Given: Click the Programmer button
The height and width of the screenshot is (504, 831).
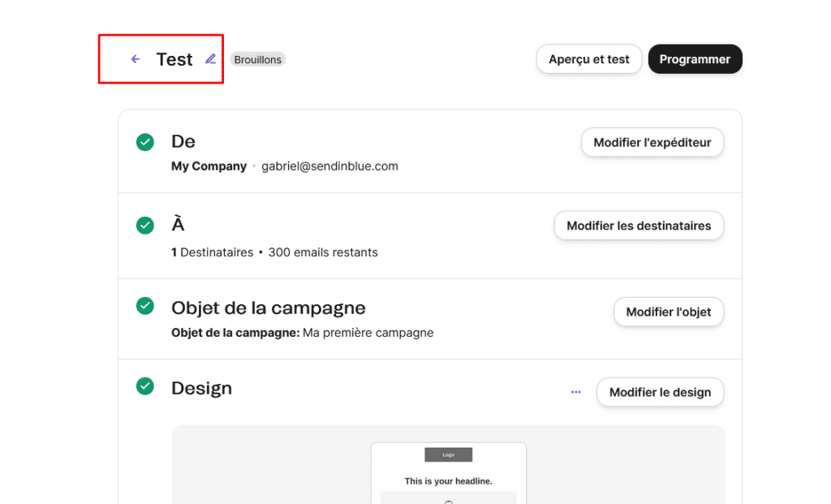Looking at the screenshot, I should (x=695, y=58).
